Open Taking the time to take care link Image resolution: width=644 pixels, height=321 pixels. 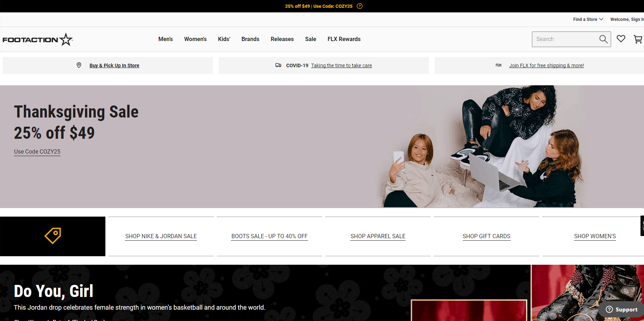(341, 65)
